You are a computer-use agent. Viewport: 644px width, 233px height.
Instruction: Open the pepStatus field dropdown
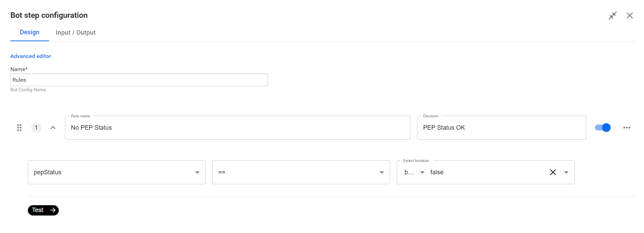tap(116, 172)
